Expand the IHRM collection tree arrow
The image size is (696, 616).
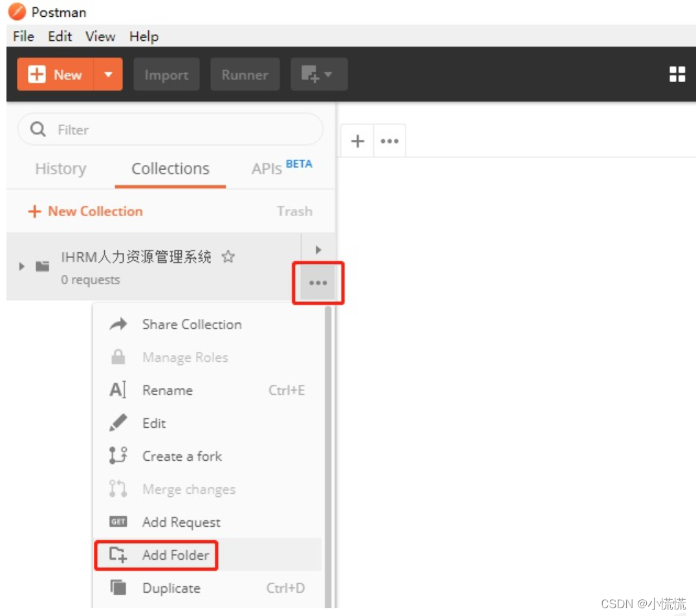[x=21, y=267]
